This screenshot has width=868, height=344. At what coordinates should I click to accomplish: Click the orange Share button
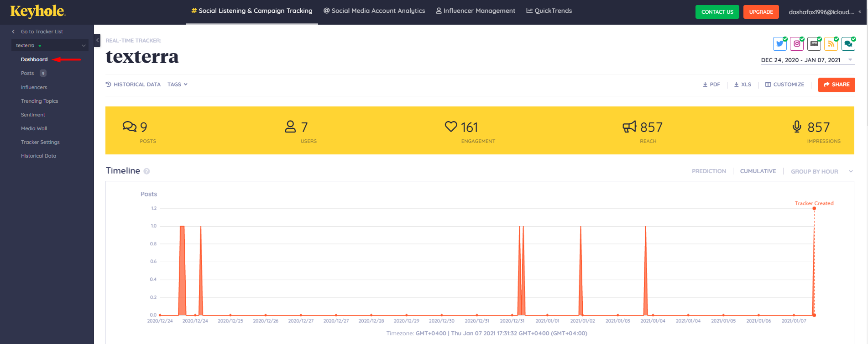point(837,85)
